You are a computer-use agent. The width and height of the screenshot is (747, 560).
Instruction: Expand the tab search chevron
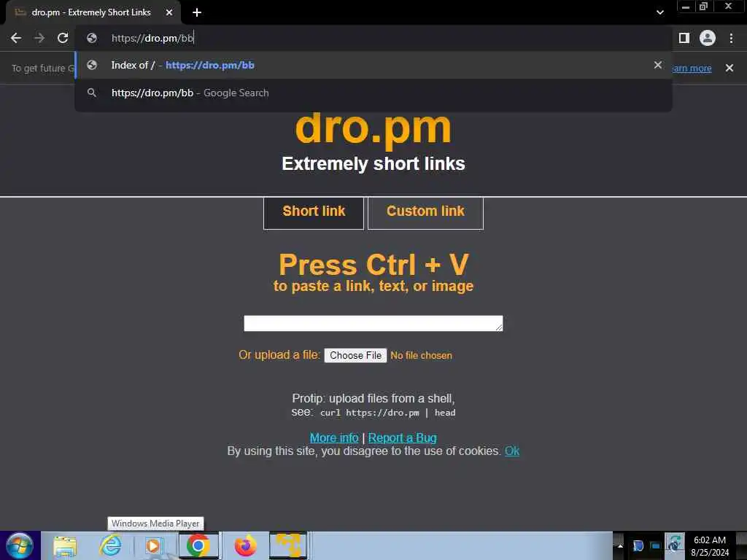659,12
